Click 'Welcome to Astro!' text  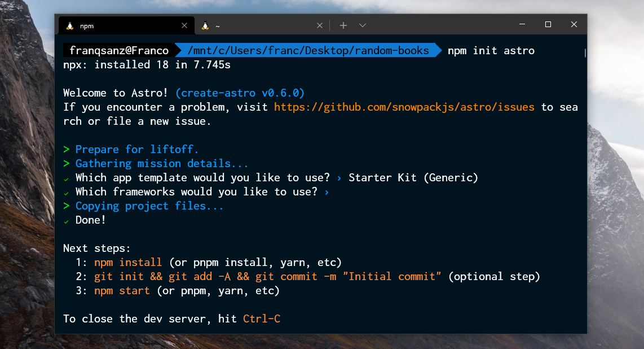point(116,93)
